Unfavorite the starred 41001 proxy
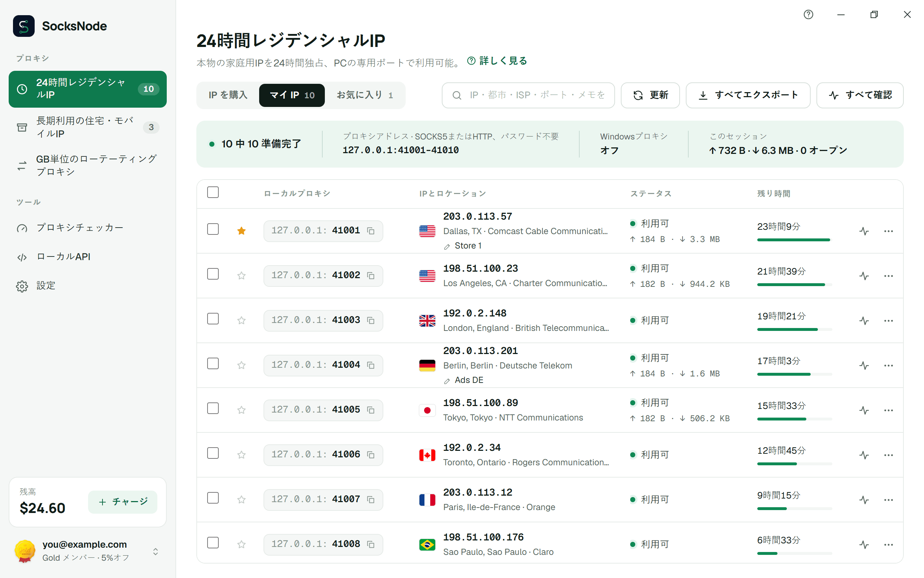 coord(241,230)
